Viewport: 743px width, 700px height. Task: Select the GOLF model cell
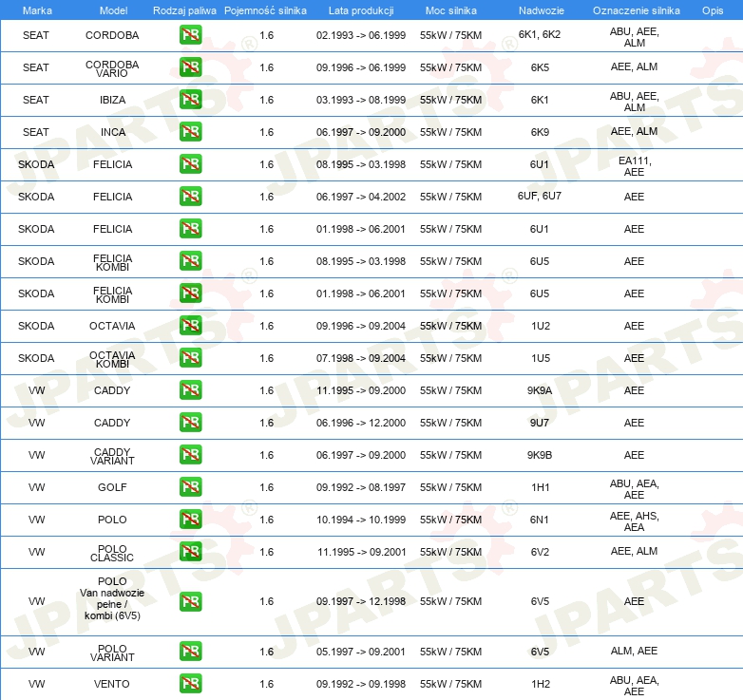(x=112, y=487)
